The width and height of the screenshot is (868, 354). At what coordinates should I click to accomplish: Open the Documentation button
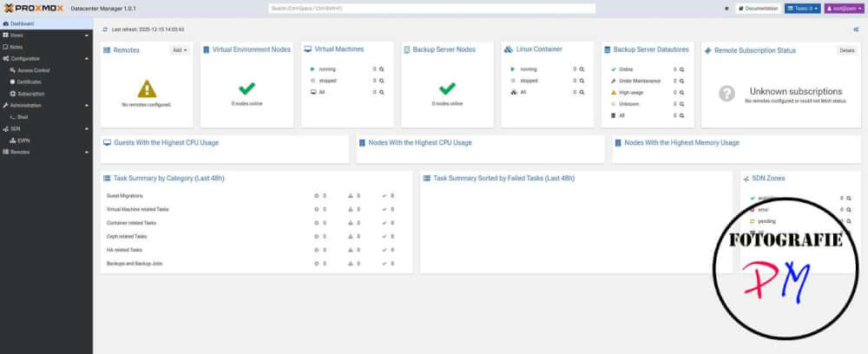pos(759,9)
